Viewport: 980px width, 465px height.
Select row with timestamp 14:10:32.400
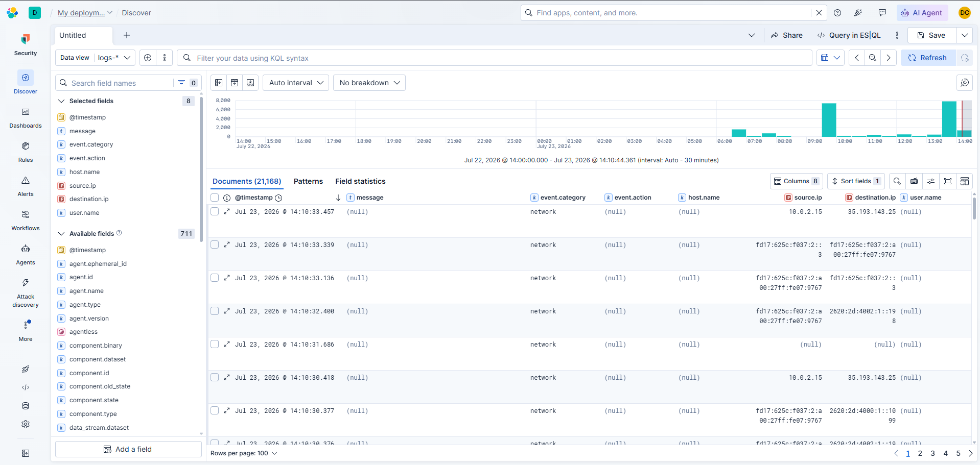tap(215, 311)
